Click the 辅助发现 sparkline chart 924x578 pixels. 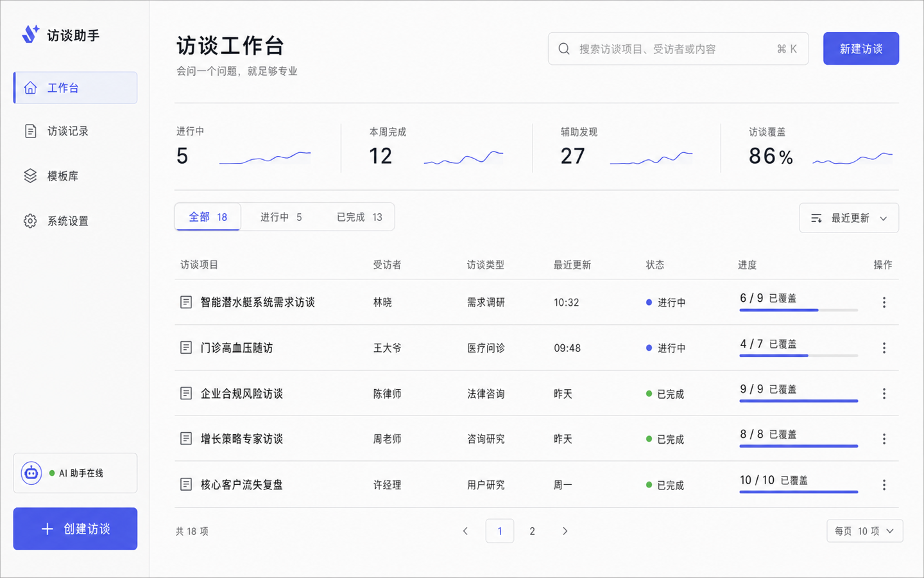[x=651, y=157]
